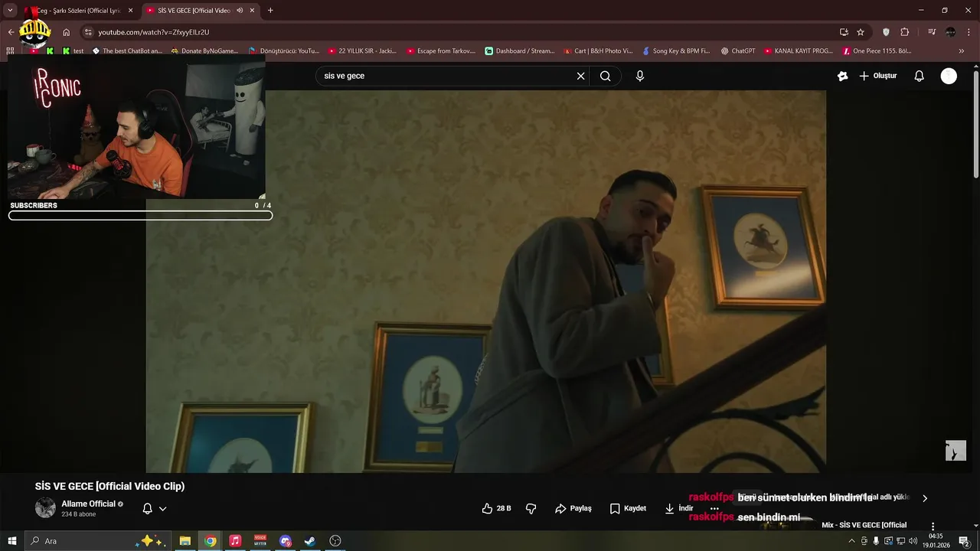Screen dimensions: 980x551
Task: Show hidden system tray icons
Action: (851, 541)
